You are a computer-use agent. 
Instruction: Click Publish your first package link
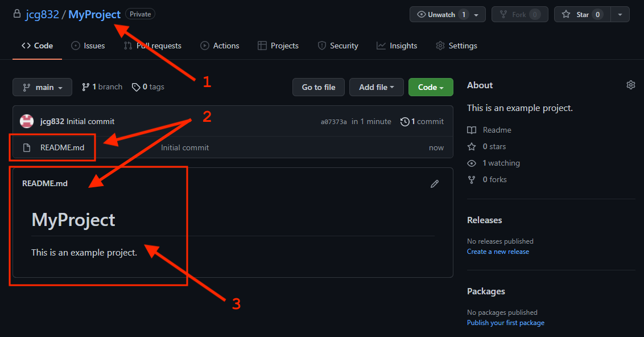click(506, 323)
